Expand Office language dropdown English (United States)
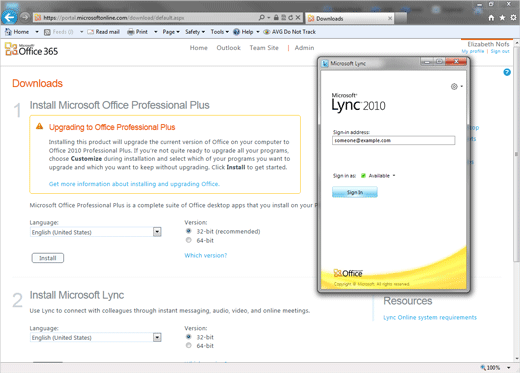Image resolution: width=520 pixels, height=373 pixels. pos(157,232)
